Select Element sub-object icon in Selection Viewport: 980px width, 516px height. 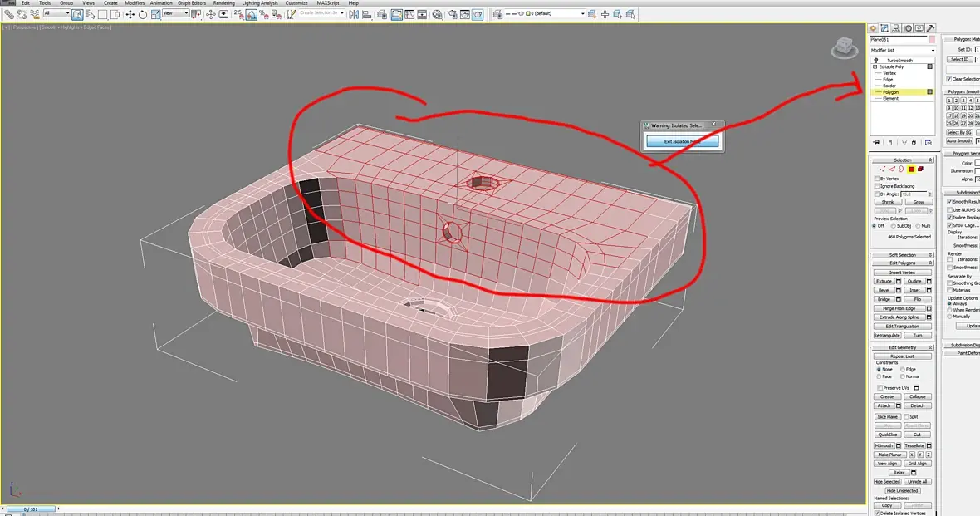(921, 170)
